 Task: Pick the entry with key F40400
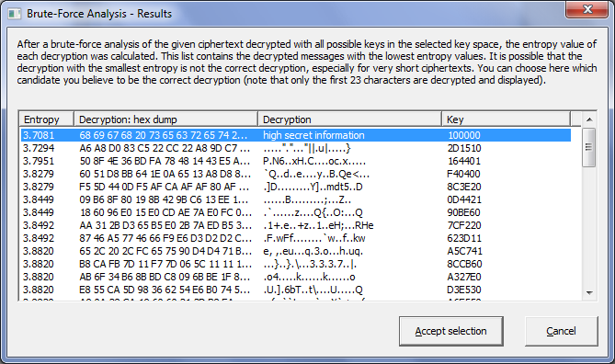(x=296, y=174)
